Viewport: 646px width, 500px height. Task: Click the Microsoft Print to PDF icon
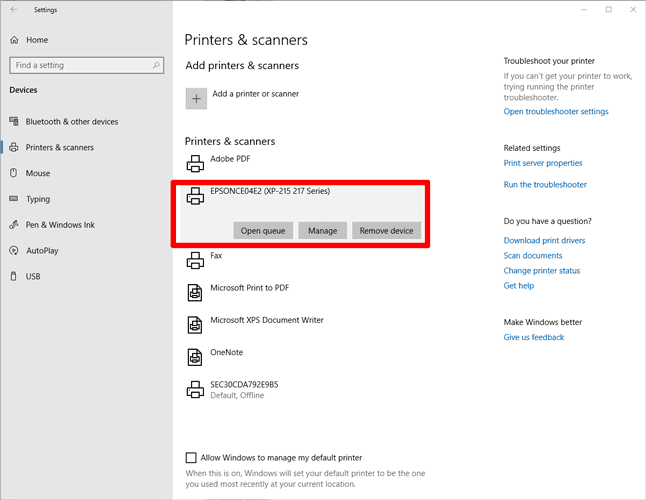click(x=195, y=292)
